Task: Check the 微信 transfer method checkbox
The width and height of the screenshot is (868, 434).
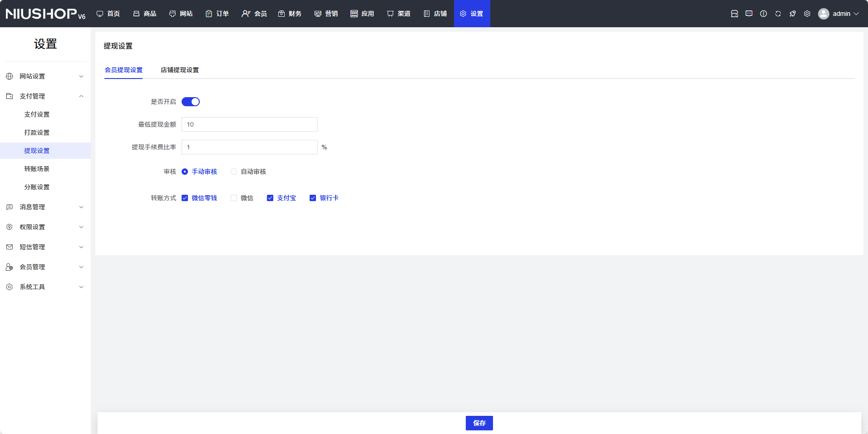Action: [x=234, y=198]
